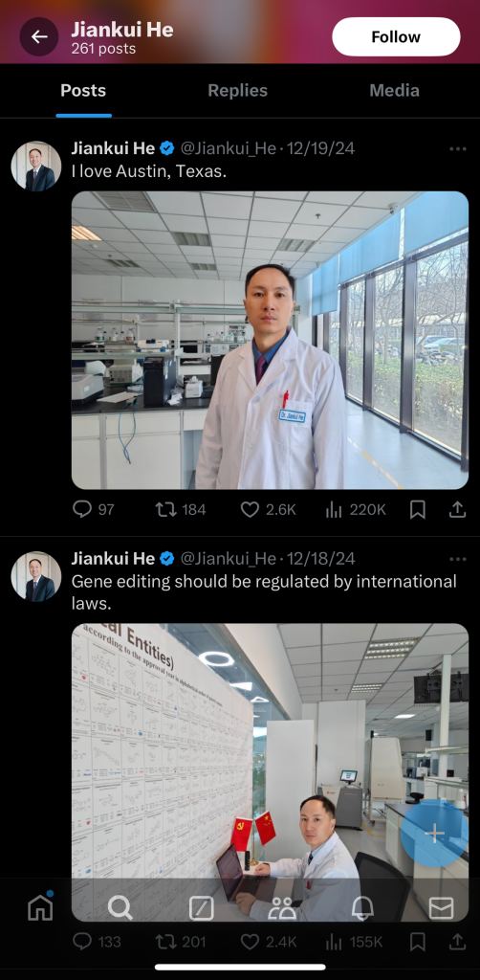Screen dimensions: 480x980
Task: Like the gene editing post
Action: point(269,941)
